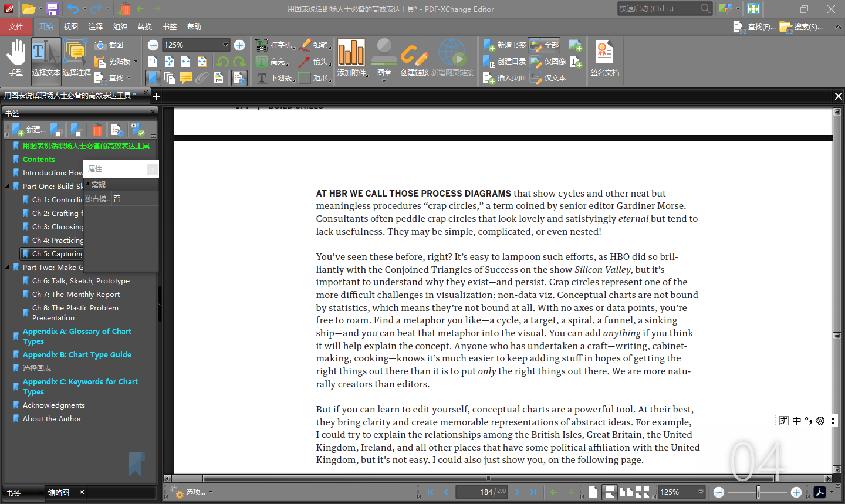
Task: Click Add Bookmark (新增书签) in ribbon
Action: tap(505, 45)
